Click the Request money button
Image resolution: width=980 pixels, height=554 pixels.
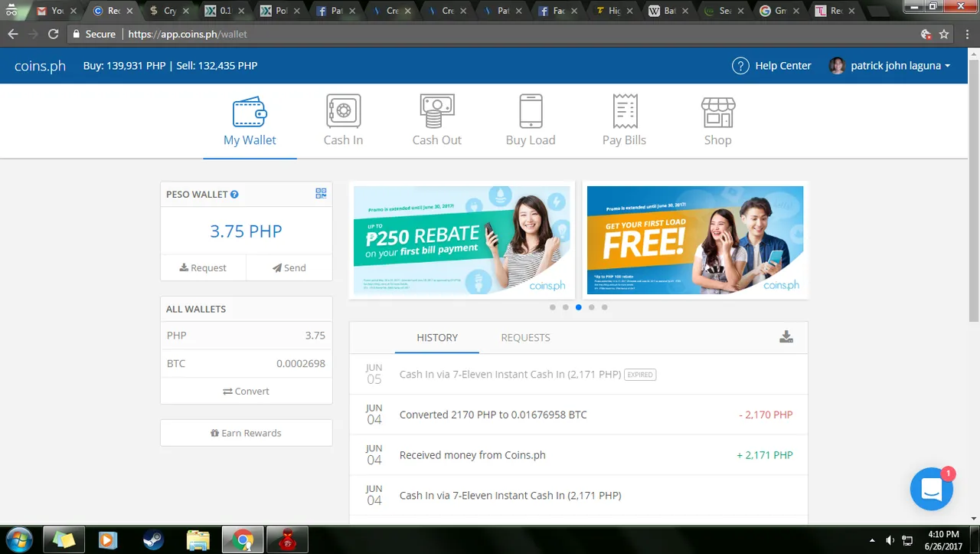(203, 267)
